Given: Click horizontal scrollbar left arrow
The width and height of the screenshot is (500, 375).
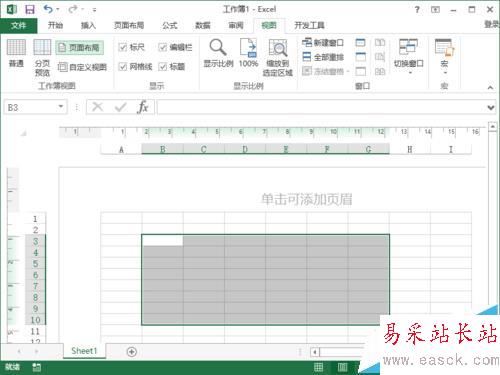Looking at the screenshot, I should pyautogui.click(x=315, y=352).
